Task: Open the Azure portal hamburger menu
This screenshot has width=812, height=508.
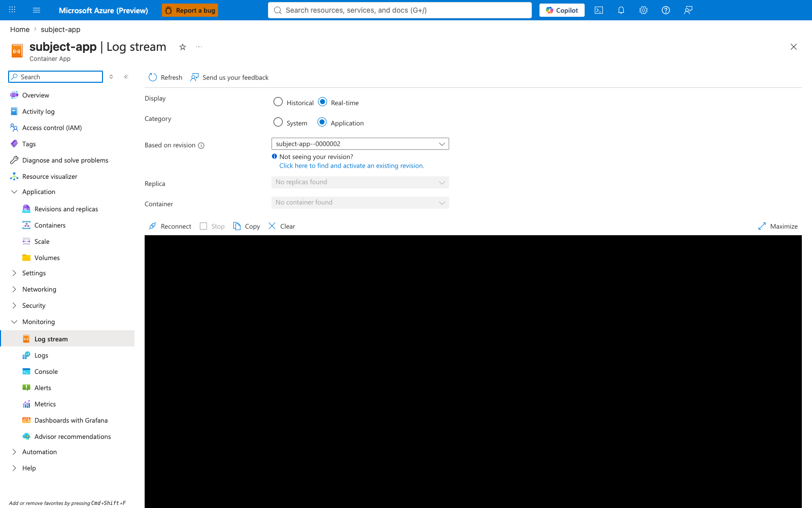Action: pos(37,10)
